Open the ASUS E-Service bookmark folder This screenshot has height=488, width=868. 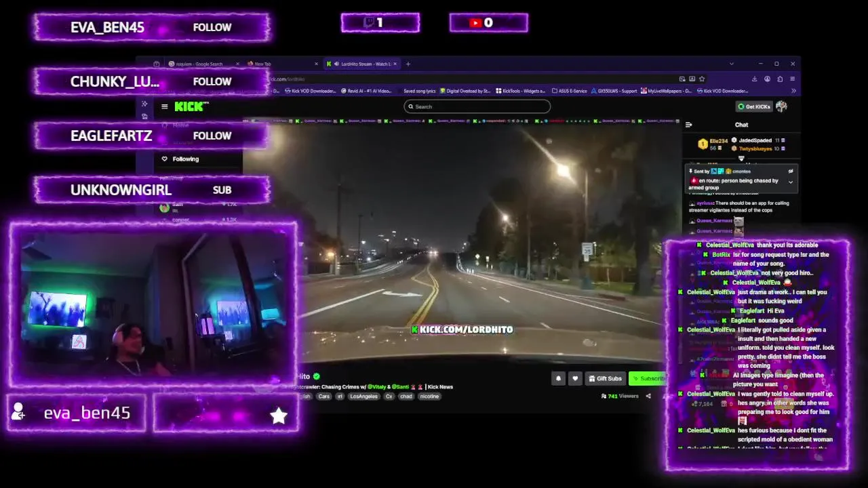point(570,91)
